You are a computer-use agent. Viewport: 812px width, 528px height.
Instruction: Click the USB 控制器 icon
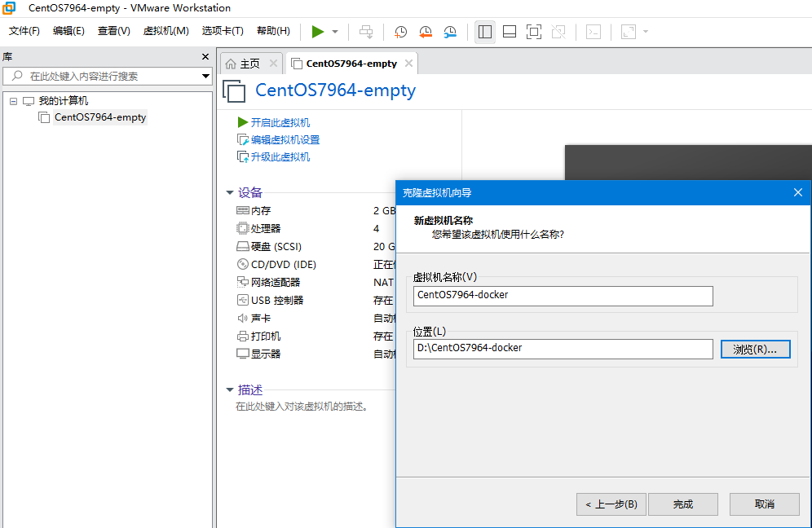point(242,300)
